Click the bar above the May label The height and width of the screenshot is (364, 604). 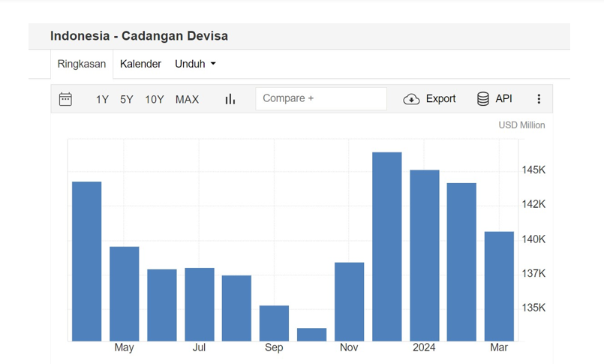click(125, 293)
